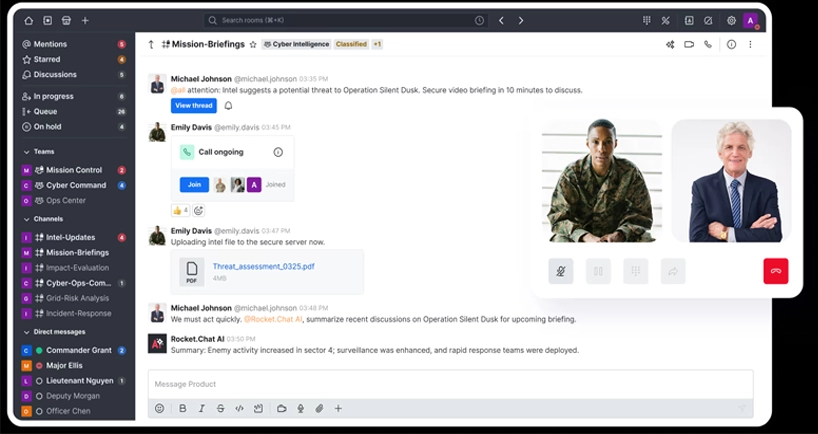Open Incident-Response channel
The height and width of the screenshot is (434, 818).
[x=74, y=314]
